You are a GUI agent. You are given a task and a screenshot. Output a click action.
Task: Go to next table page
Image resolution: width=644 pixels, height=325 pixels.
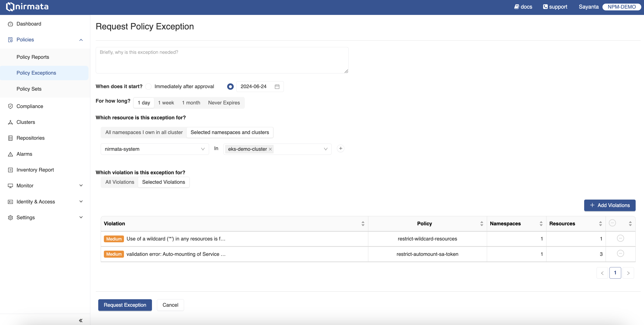(x=628, y=273)
